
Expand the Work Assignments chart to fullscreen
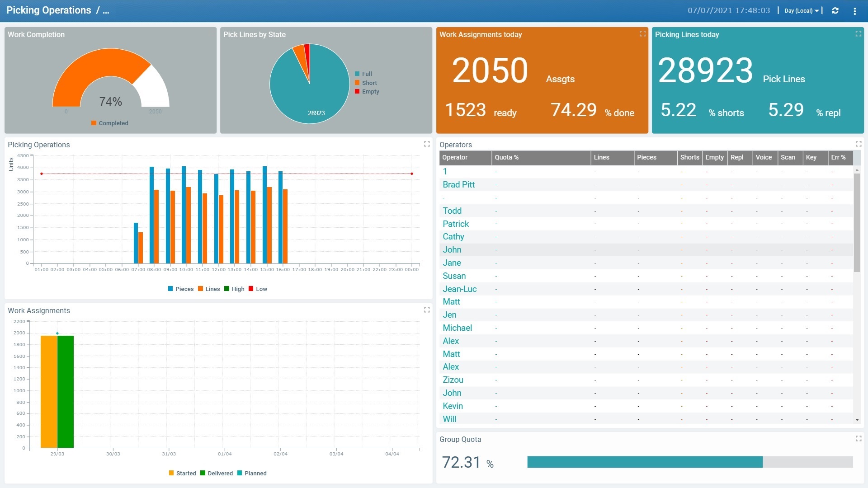coord(426,310)
